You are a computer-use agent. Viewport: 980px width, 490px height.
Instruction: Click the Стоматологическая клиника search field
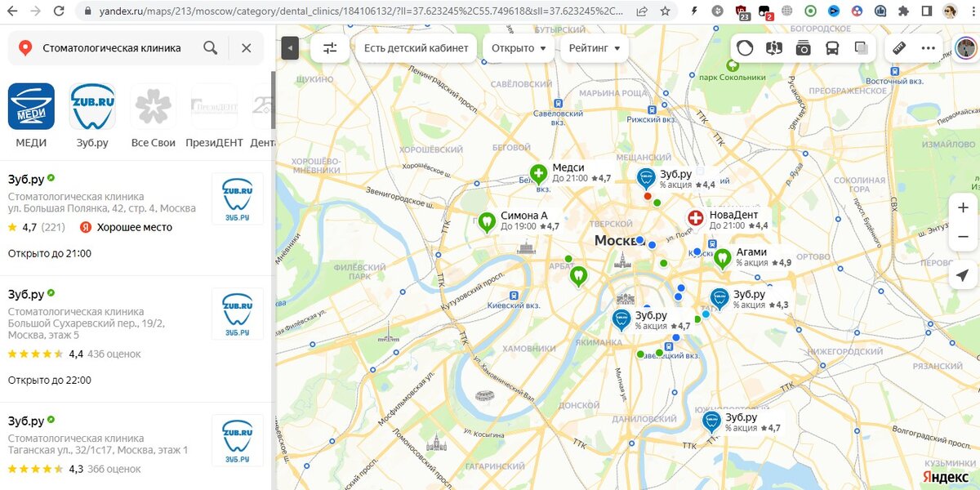tap(112, 48)
